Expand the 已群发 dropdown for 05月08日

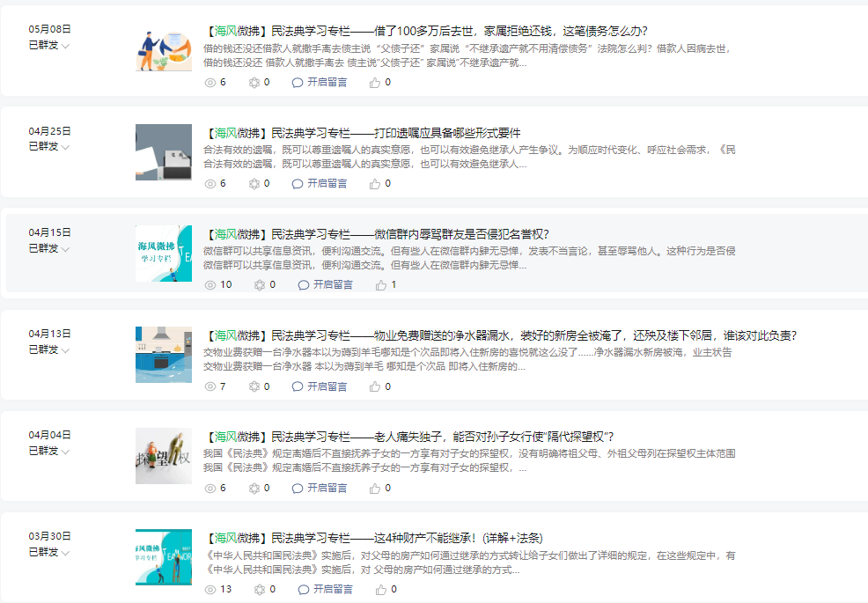point(66,46)
